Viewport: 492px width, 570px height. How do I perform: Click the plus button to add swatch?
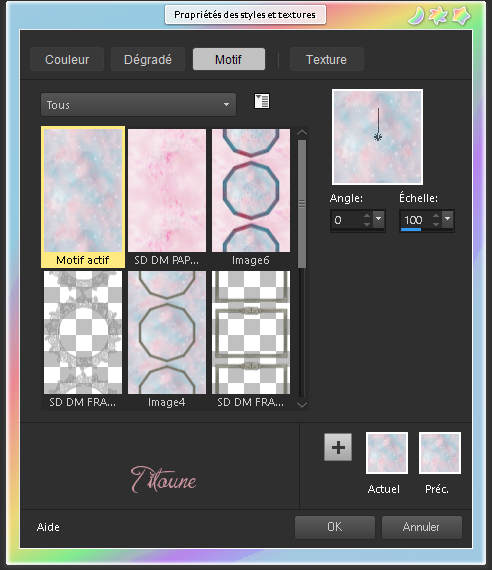click(x=338, y=447)
